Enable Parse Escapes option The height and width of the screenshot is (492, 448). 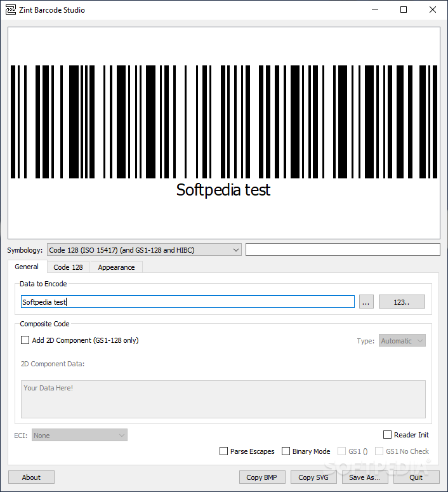(223, 451)
